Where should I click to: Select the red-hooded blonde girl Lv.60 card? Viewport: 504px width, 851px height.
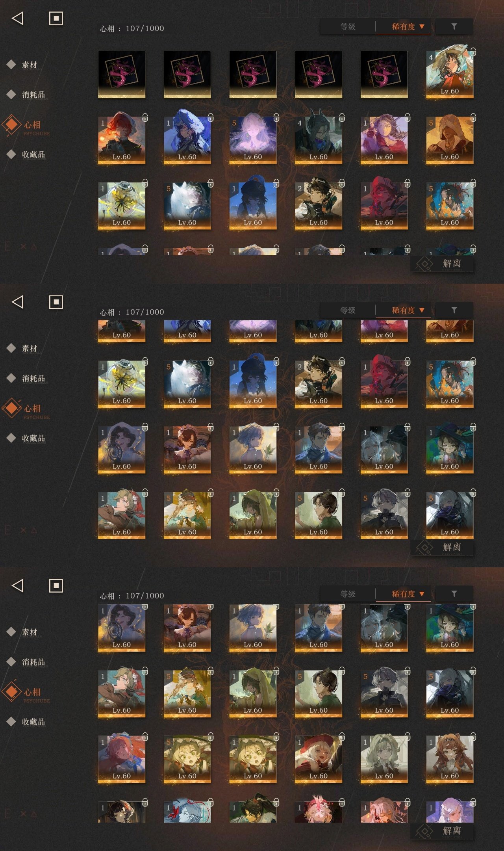pos(319,759)
